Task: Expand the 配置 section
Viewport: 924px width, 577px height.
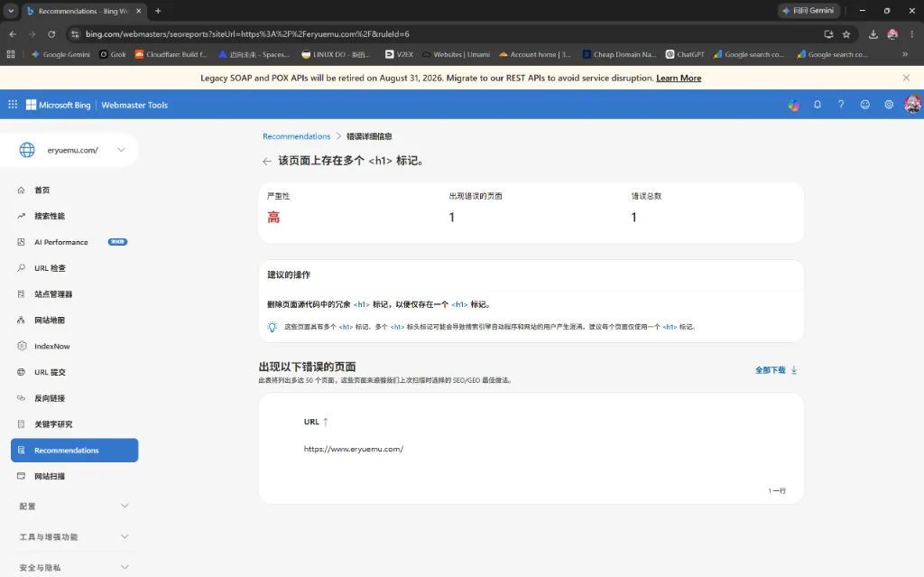Action: tap(74, 507)
